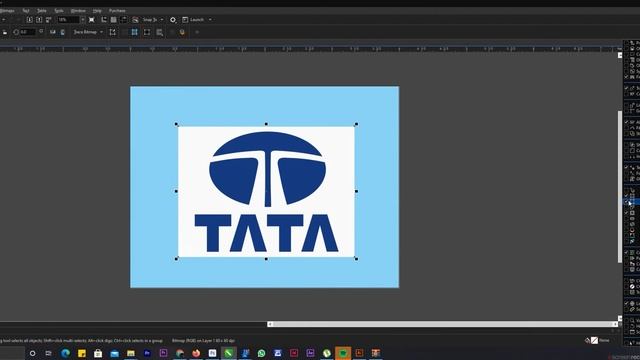Click the Launch button
This screenshot has height=360, width=640.
[193, 20]
